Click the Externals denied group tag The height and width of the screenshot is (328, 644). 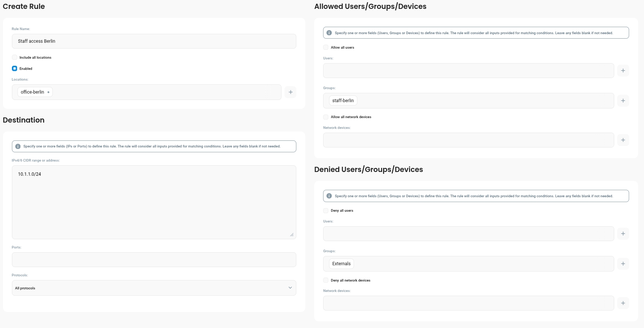tap(341, 264)
